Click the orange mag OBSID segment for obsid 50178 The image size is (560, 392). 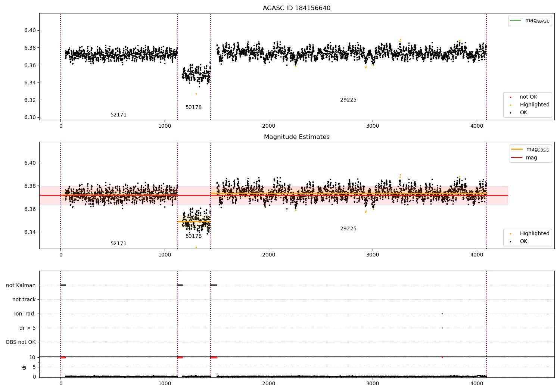(194, 222)
